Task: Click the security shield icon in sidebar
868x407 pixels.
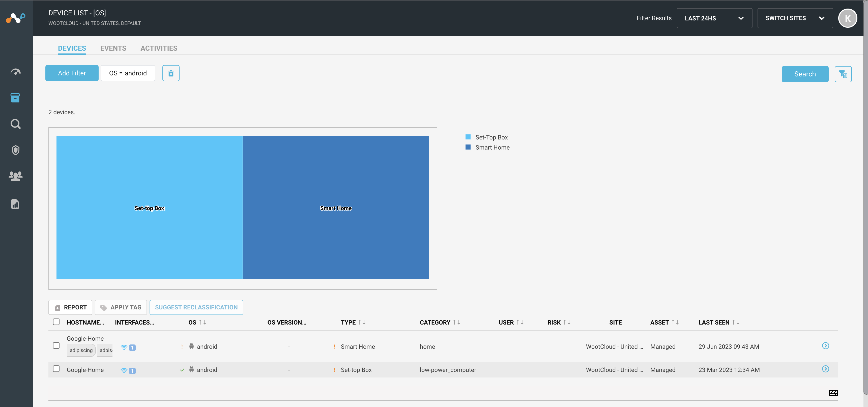Action: point(15,150)
